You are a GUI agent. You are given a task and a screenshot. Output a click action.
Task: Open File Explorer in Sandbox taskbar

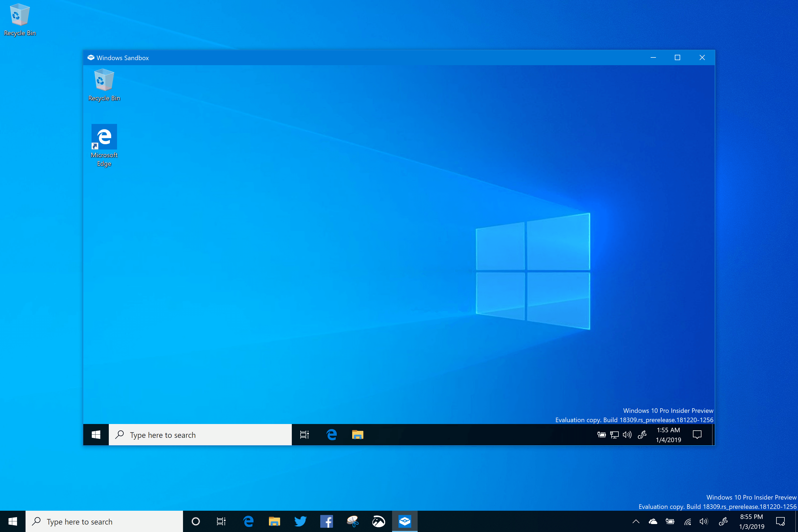tap(358, 435)
